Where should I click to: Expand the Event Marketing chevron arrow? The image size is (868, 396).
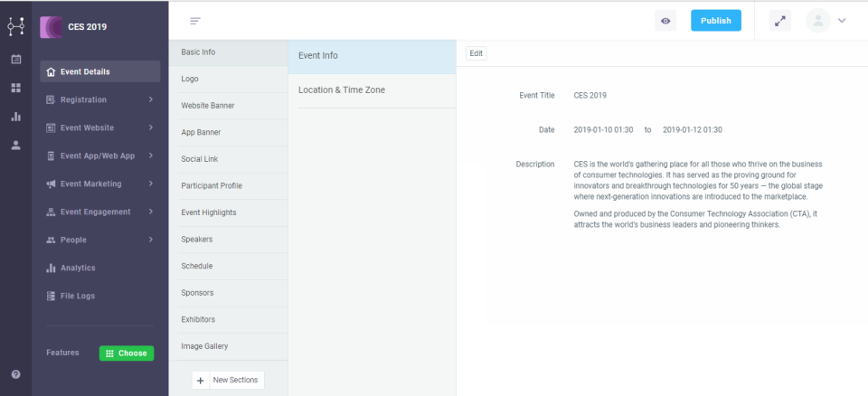tap(151, 184)
